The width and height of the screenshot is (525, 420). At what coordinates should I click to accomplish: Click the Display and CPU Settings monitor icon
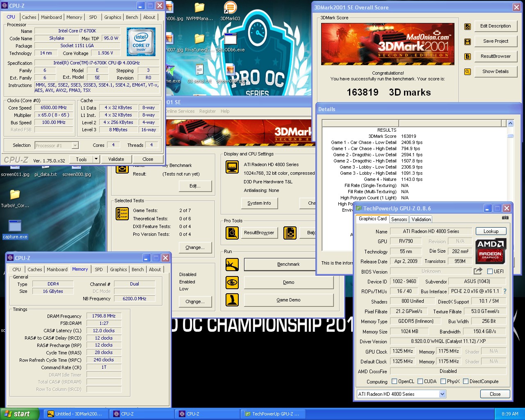tap(232, 167)
